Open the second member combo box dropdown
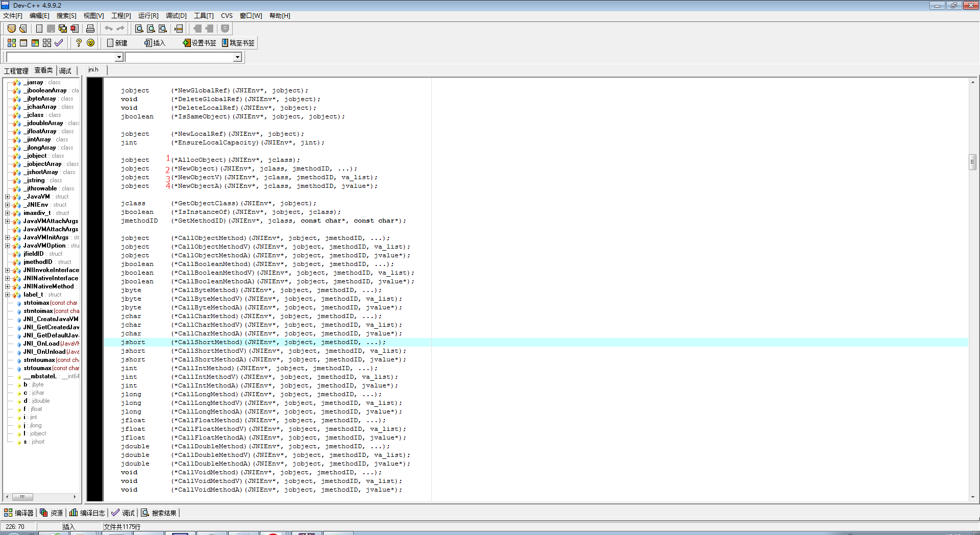This screenshot has width=980, height=535. pos(237,57)
